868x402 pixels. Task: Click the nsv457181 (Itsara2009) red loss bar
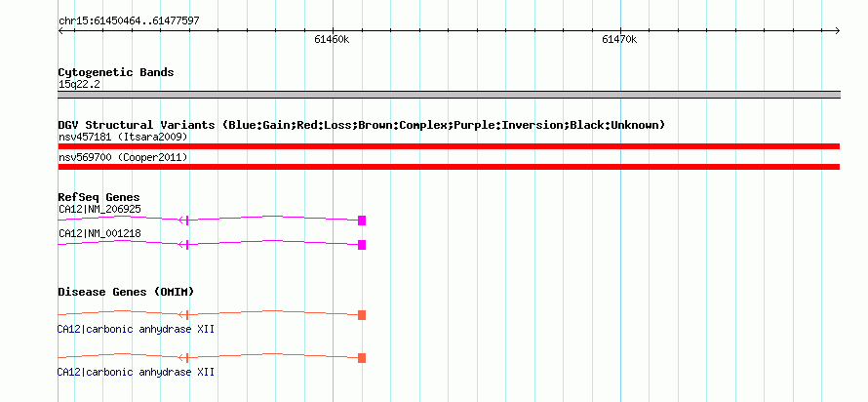coord(449,146)
